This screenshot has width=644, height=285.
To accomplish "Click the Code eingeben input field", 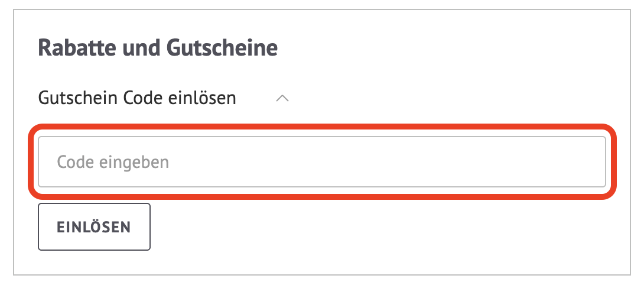I will tap(322, 162).
